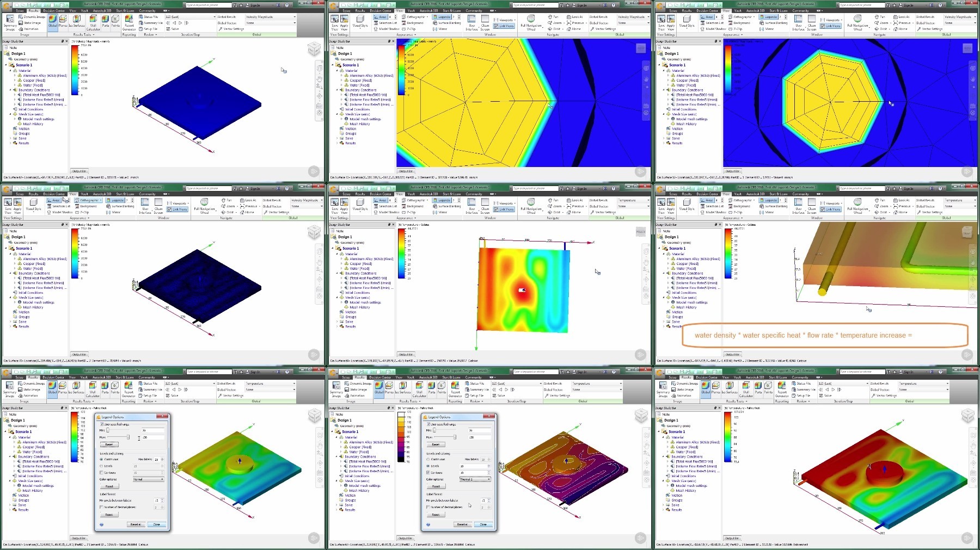Viewport: 980px width, 550px height.
Task: Click Close in the Thermal 2 Legend Options dialog
Action: pyautogui.click(x=483, y=524)
